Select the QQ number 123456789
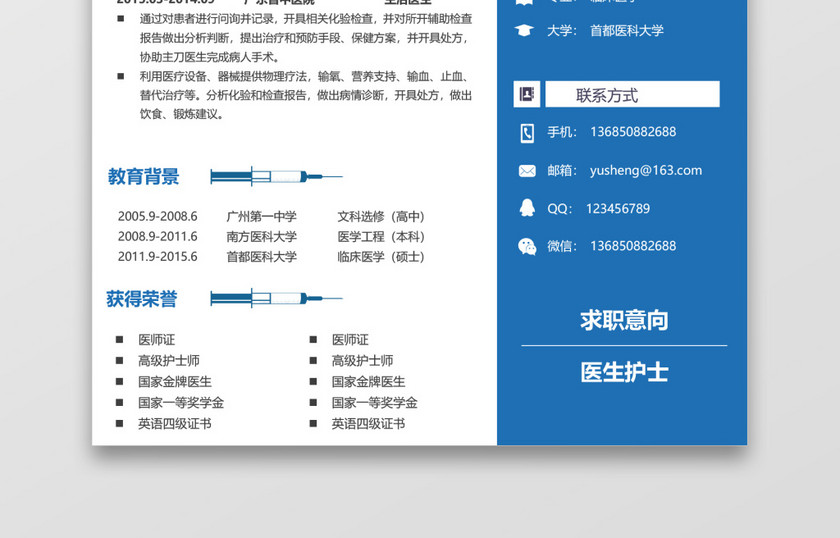 618,208
